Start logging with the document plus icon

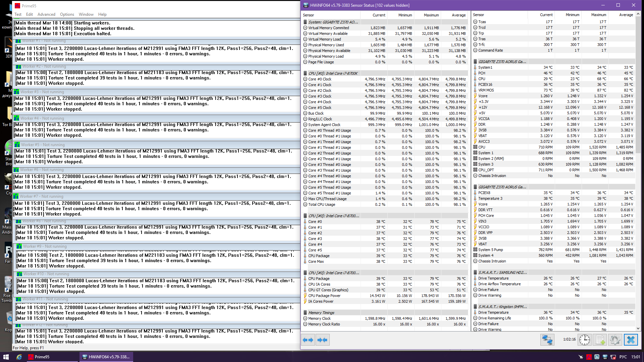(x=600, y=340)
